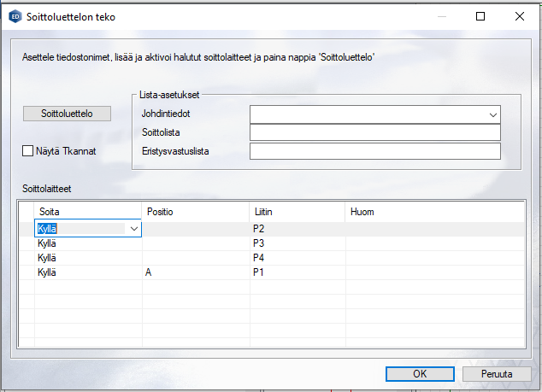This screenshot has height=392, width=542.
Task: Click into the Soittolista text field
Action: coord(374,132)
